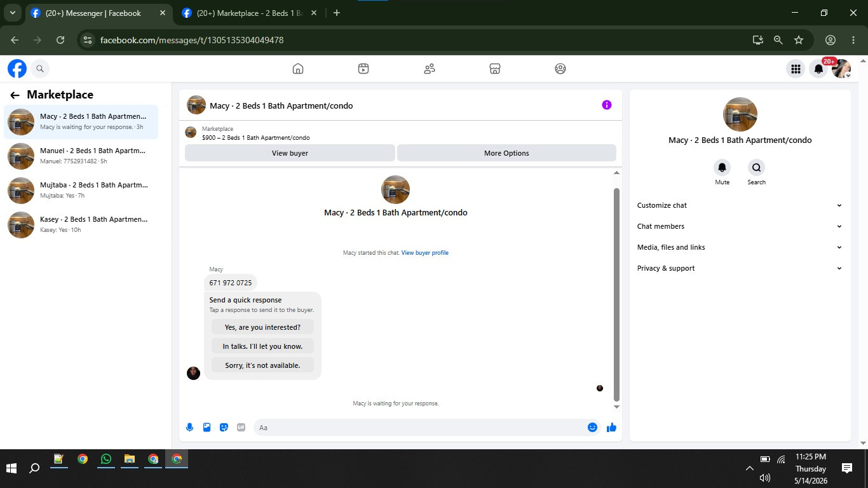
Task: Click the browser address bar URL
Action: (192, 40)
